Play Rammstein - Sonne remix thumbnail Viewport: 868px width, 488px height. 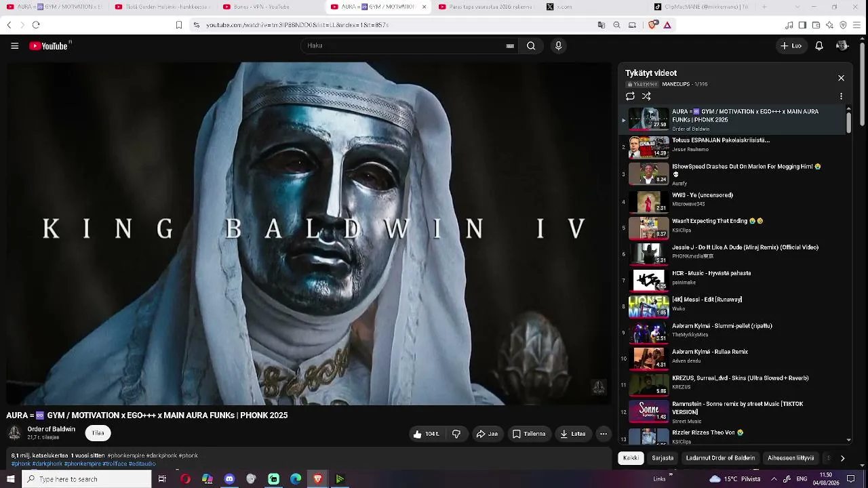tap(649, 411)
